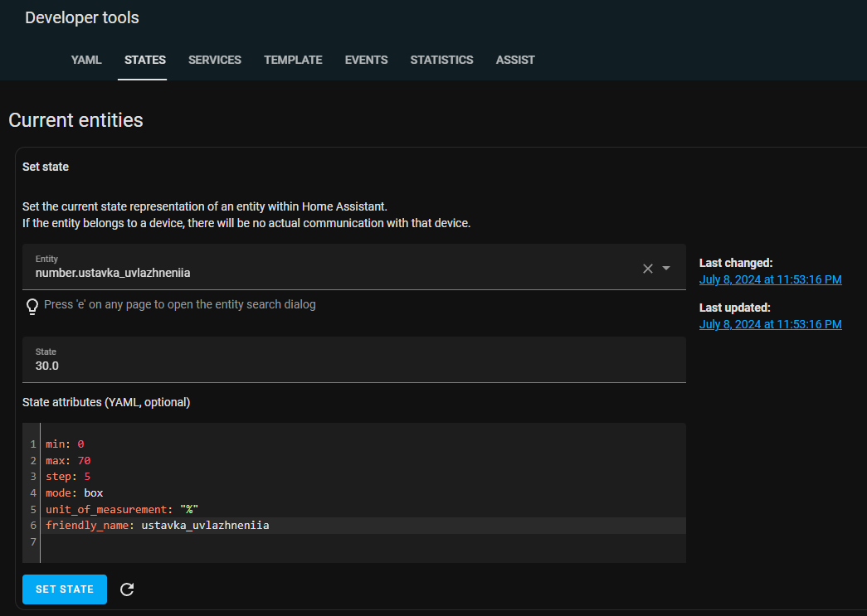The image size is (867, 616).
Task: Click the State field showing 30.0
Action: [354, 360]
